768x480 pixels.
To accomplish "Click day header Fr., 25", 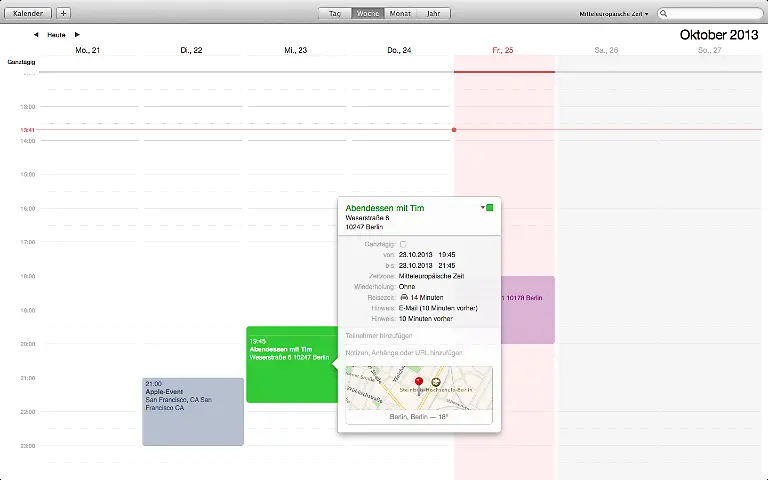I will point(503,50).
